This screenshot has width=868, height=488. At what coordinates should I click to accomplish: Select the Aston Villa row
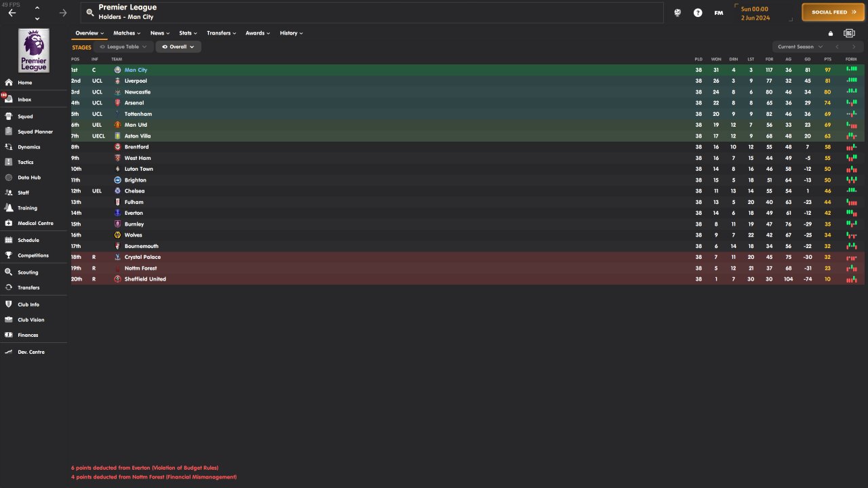467,136
